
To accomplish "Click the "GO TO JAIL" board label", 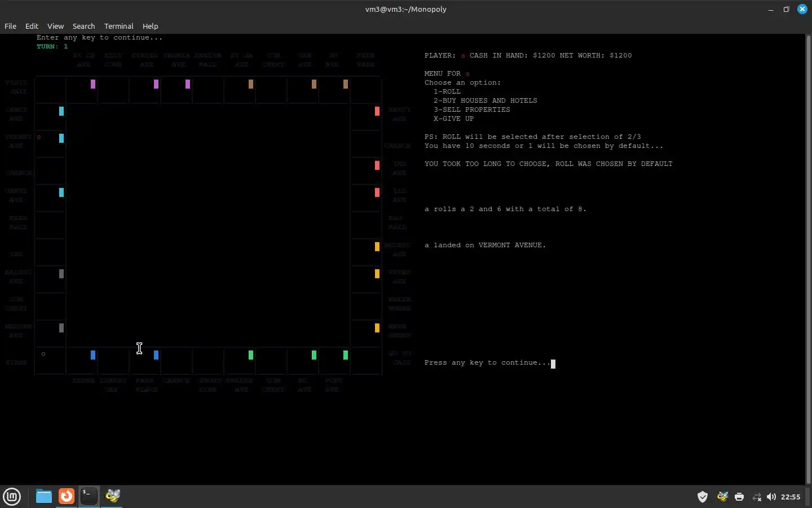I will [400, 358].
